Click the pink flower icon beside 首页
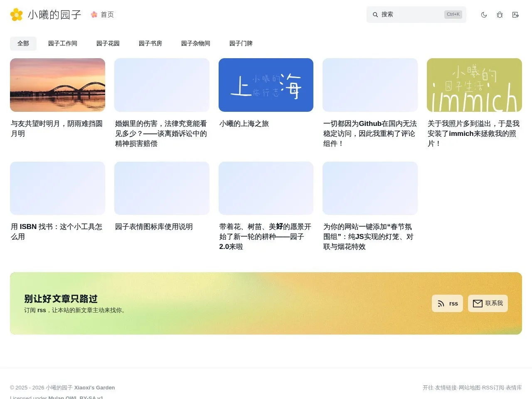 [x=94, y=15]
